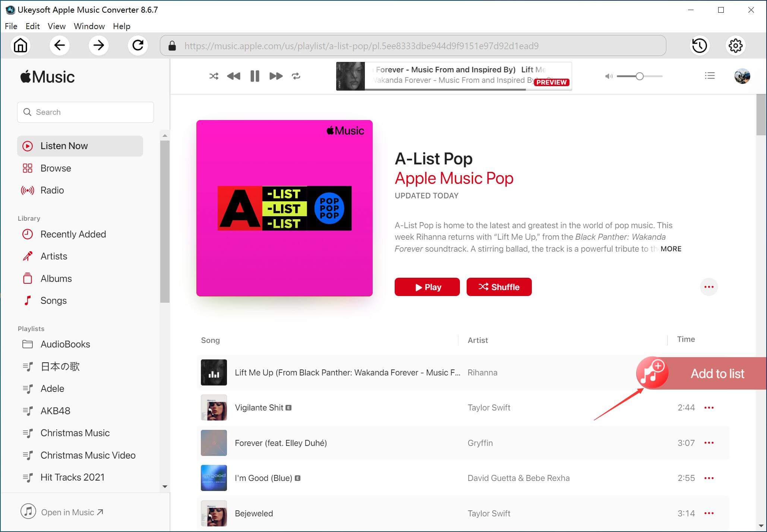Screen dimensions: 767x532
Task: Open the File menu
Action: (10, 26)
